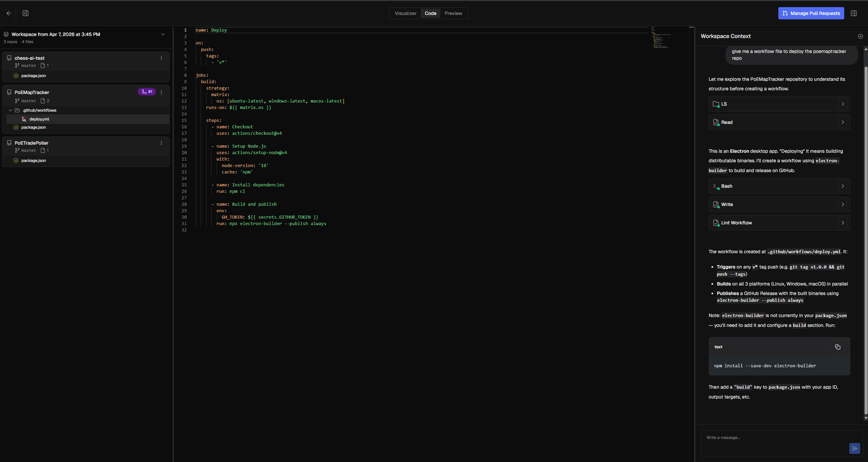Click Manage Pull Requests button
This screenshot has width=868, height=462.
[x=811, y=13]
